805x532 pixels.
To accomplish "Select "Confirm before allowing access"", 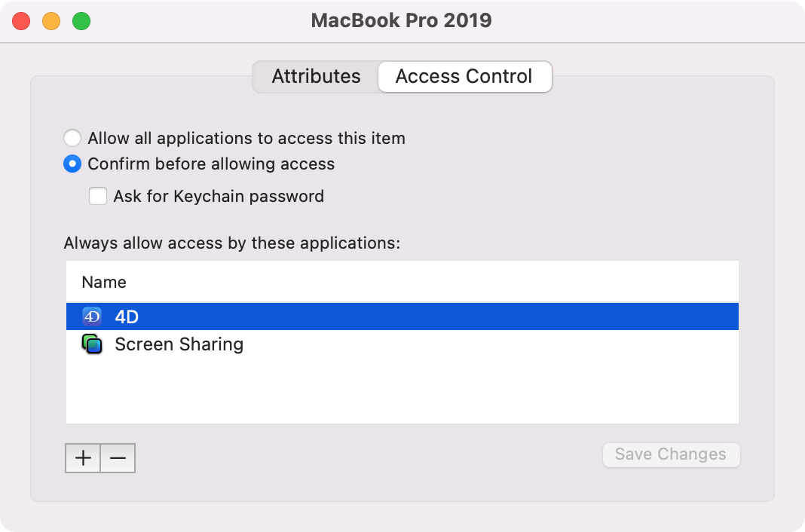I will [x=72, y=164].
